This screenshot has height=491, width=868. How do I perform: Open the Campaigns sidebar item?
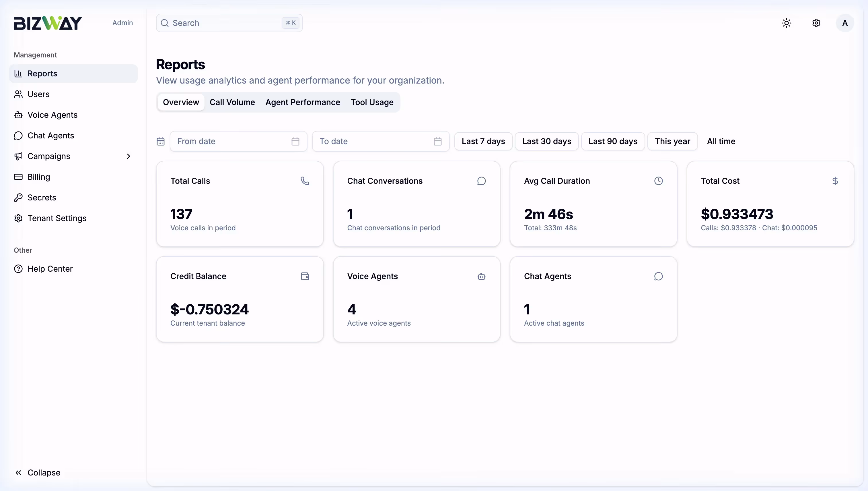pos(73,156)
